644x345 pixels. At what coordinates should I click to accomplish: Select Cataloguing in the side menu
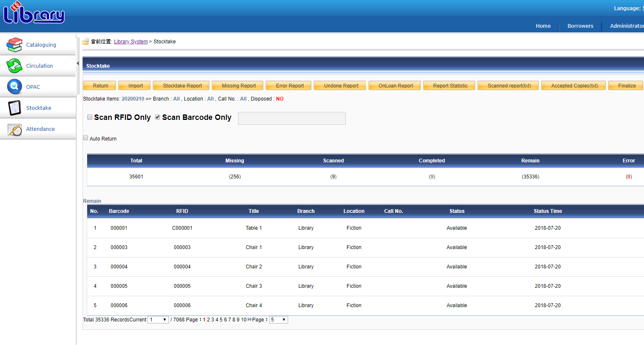pyautogui.click(x=41, y=45)
